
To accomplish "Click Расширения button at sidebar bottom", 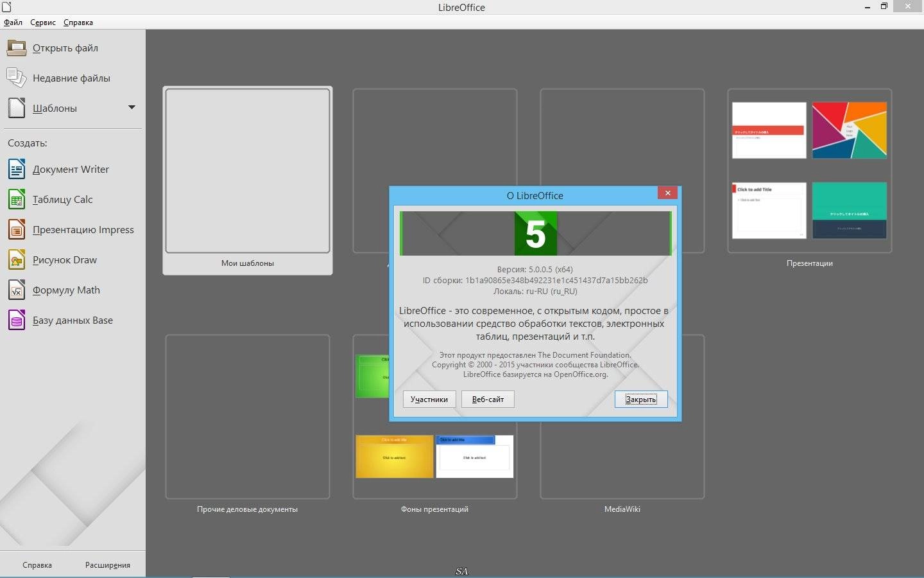I will point(108,565).
